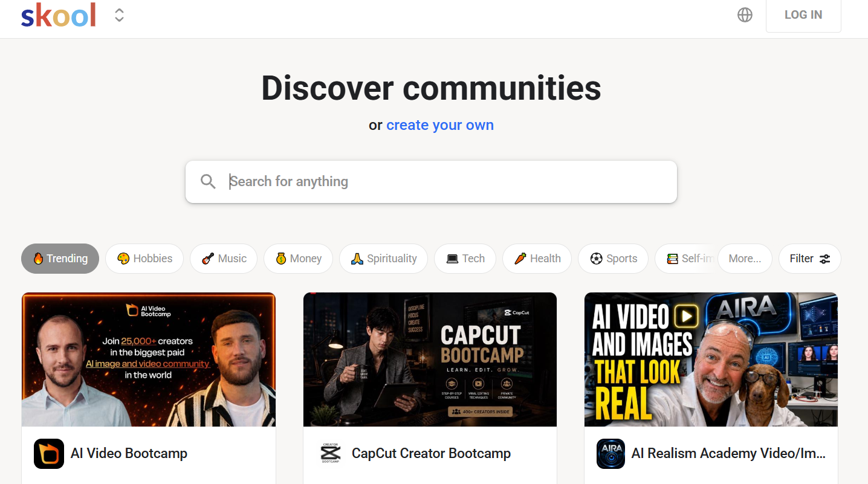Select the Music category chip
The height and width of the screenshot is (484, 868).
[224, 259]
